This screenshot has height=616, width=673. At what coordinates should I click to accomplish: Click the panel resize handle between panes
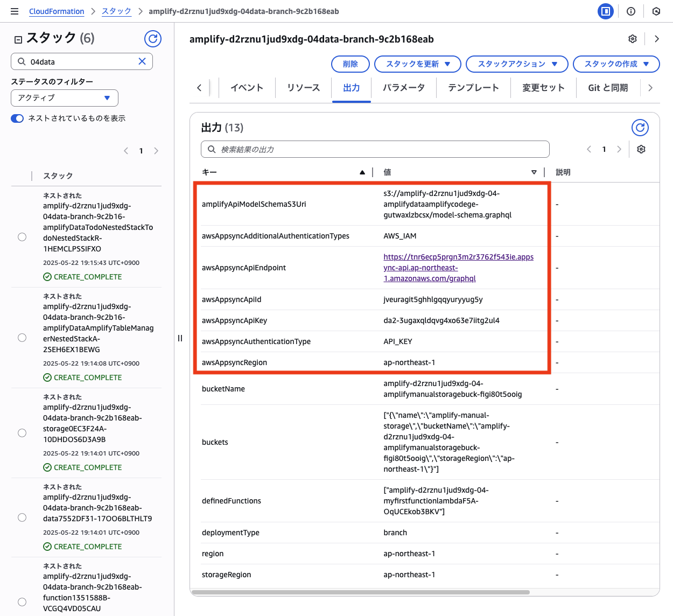pyautogui.click(x=180, y=338)
